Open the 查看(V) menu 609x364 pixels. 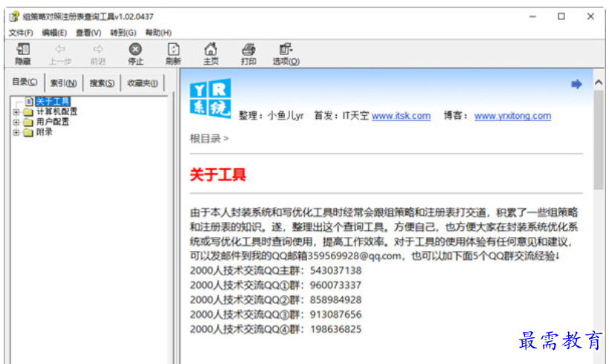point(88,33)
